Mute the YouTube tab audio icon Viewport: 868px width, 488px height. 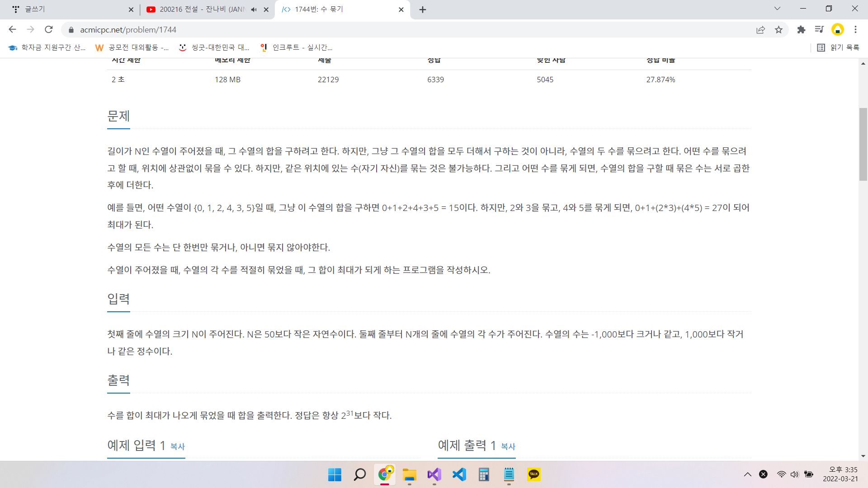(x=254, y=9)
